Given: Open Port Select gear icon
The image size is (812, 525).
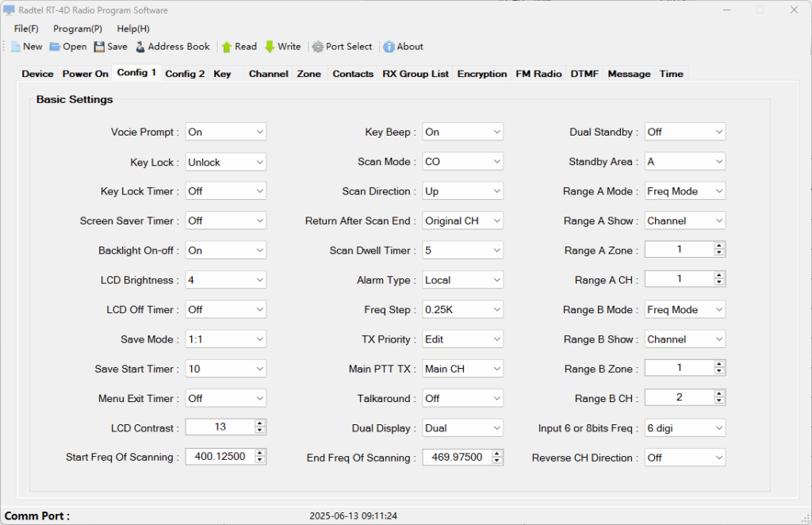Looking at the screenshot, I should [x=318, y=47].
